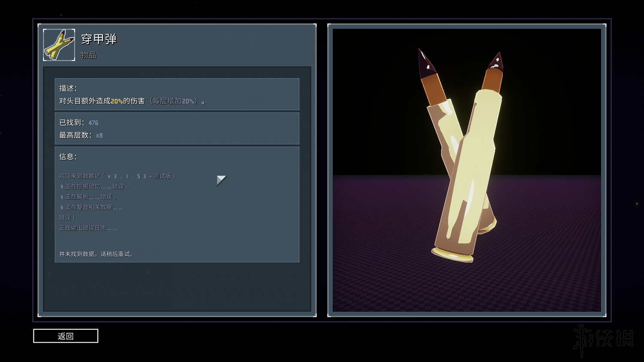Click the 正在解析 error line
644x362 pixels.
89,197
